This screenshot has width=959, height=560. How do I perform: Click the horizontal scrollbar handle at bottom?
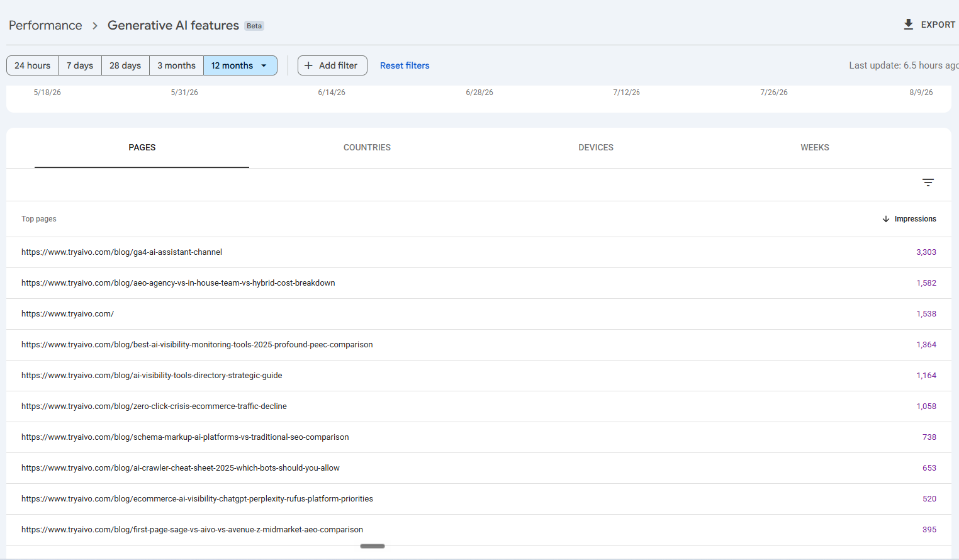click(x=373, y=546)
